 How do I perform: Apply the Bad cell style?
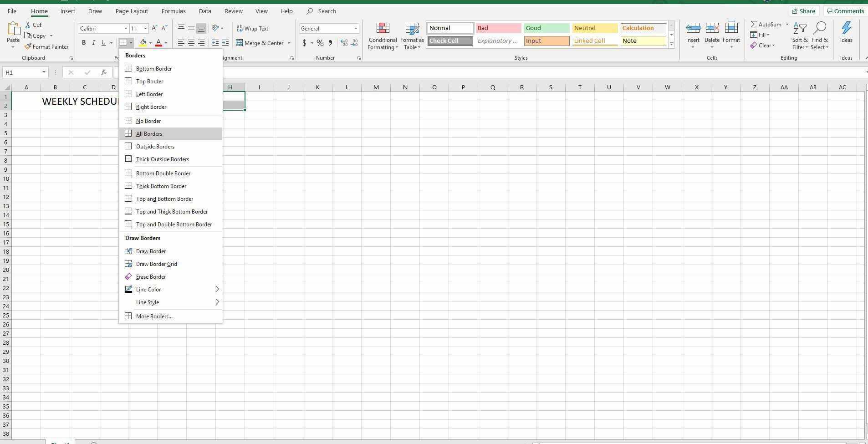(498, 28)
